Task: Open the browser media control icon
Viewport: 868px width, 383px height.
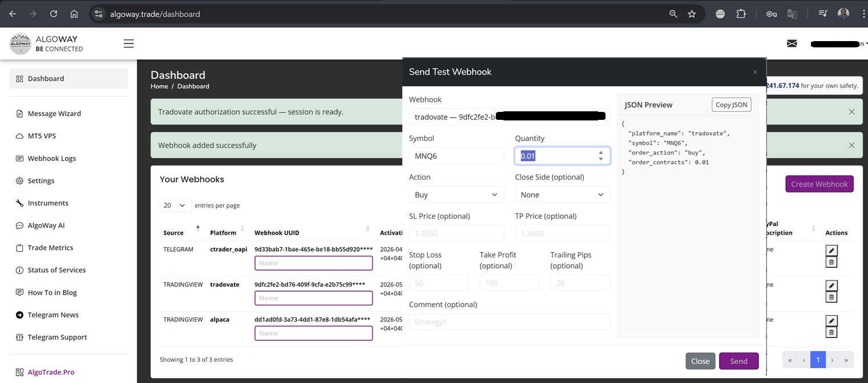Action: [823, 14]
